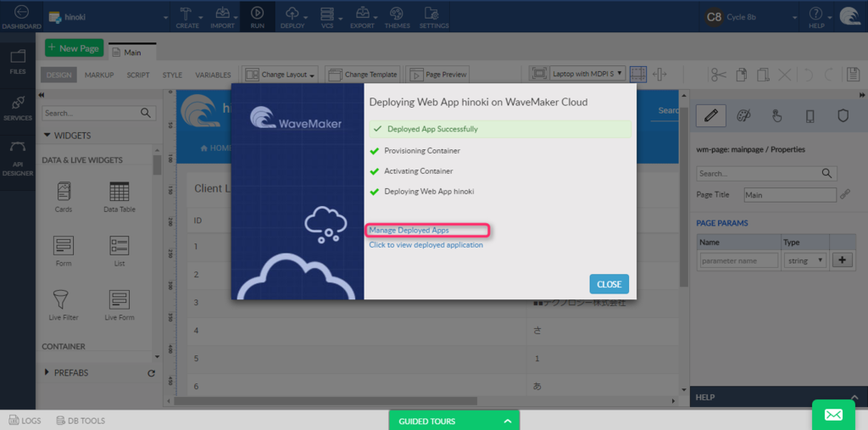This screenshot has width=868, height=430.
Task: Toggle the canvas outline view icon
Action: [638, 74]
